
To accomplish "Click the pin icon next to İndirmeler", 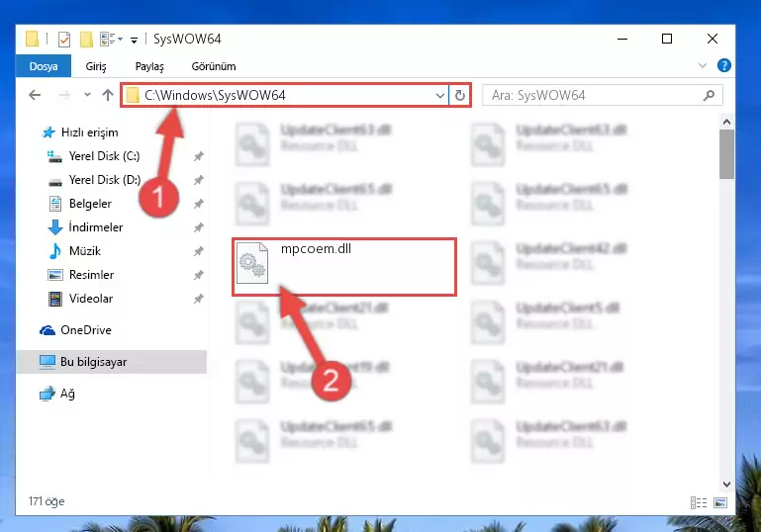I will point(198,227).
